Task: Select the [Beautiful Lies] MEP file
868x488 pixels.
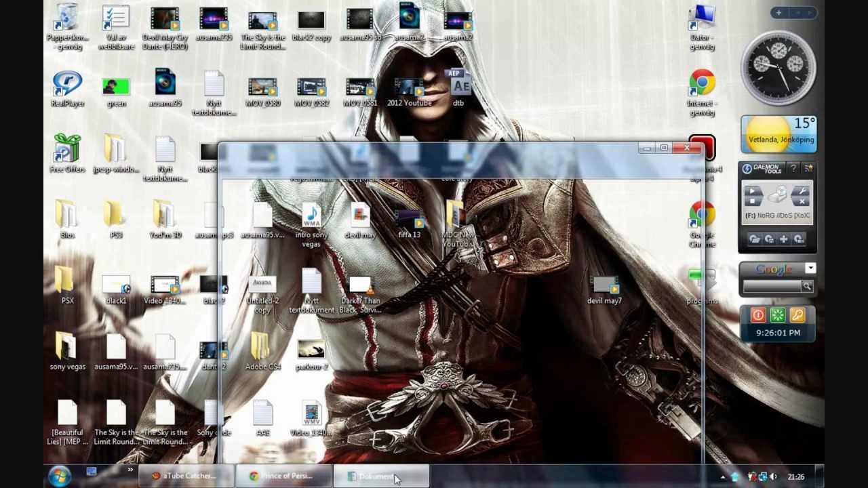Action: 67,422
